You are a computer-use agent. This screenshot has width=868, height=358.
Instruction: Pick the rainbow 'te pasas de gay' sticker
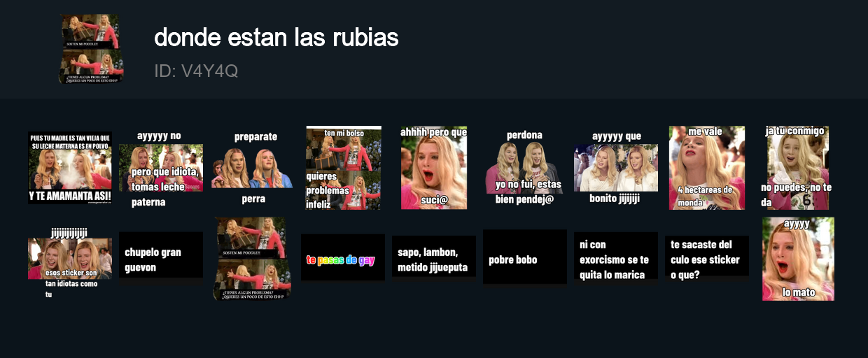343,259
